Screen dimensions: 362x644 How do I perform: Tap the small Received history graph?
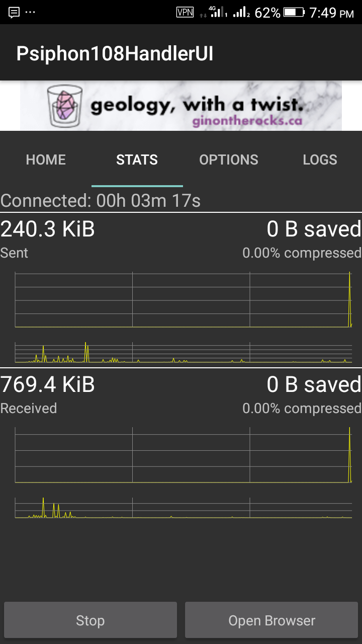(184, 508)
